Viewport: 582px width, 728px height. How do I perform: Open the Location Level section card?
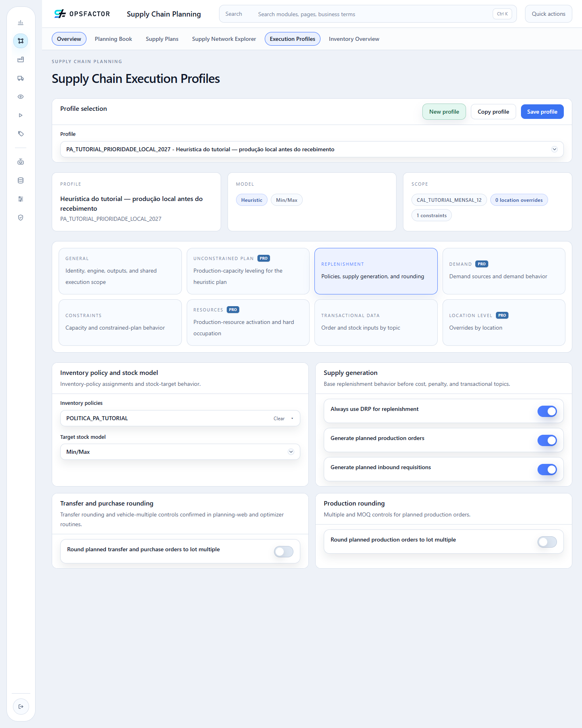(x=504, y=322)
